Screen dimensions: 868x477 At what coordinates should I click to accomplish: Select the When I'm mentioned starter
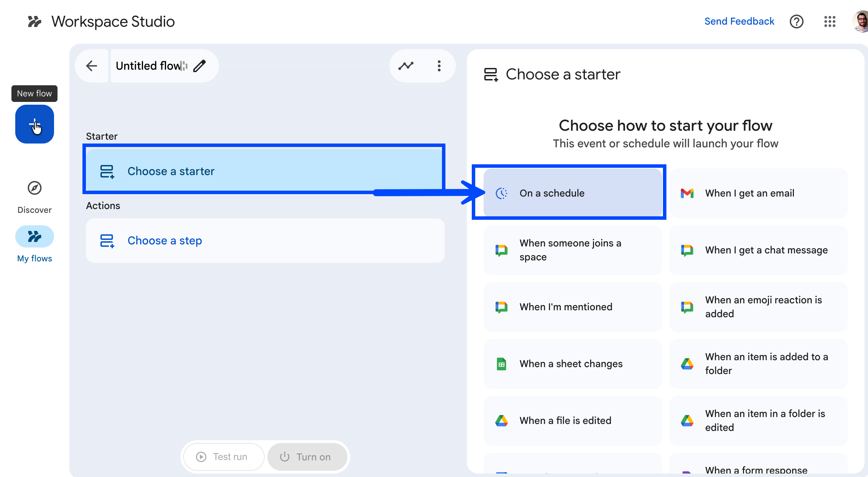coord(572,307)
